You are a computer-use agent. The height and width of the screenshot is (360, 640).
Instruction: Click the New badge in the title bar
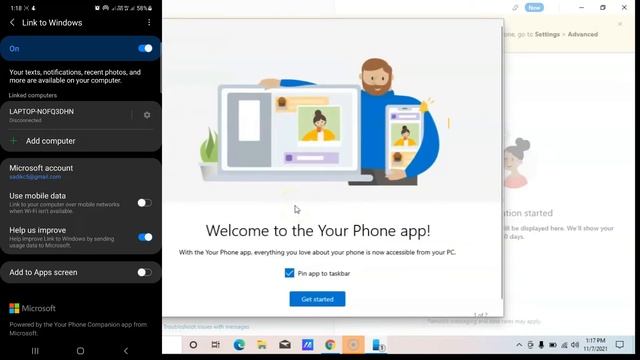coord(534,7)
